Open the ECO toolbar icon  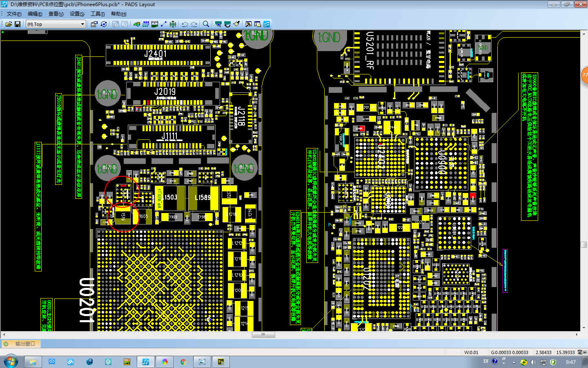coord(164,24)
